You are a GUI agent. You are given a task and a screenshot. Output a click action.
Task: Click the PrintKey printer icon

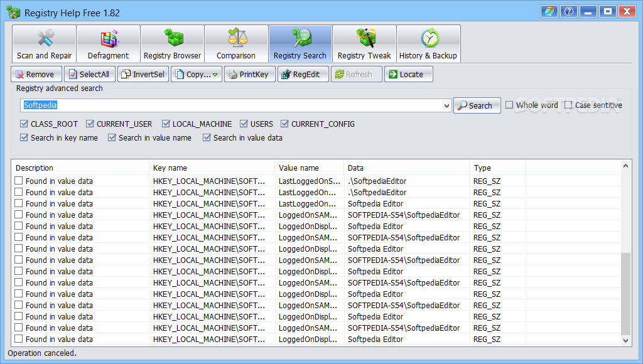[233, 75]
